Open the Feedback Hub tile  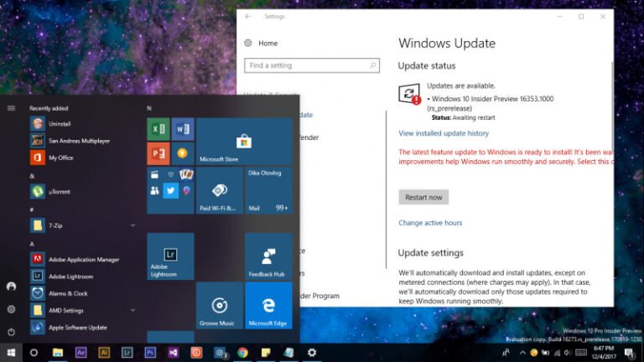(x=268, y=256)
